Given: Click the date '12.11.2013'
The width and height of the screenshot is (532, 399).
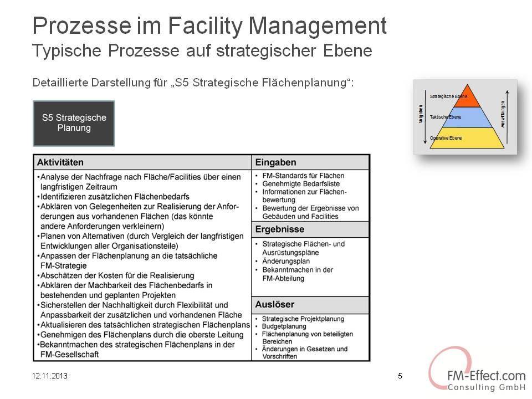Looking at the screenshot, I should point(49,376).
